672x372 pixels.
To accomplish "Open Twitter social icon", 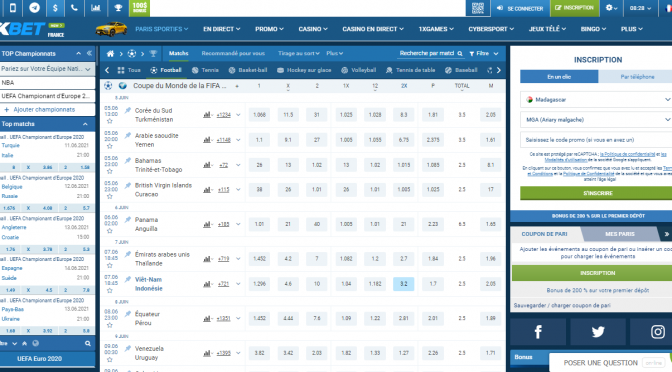I will (598, 332).
